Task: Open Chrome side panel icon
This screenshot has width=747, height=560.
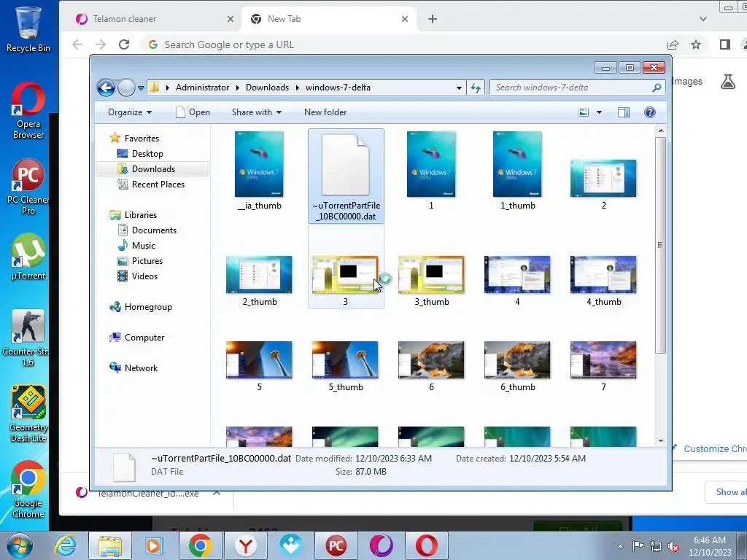Action: pyautogui.click(x=725, y=44)
